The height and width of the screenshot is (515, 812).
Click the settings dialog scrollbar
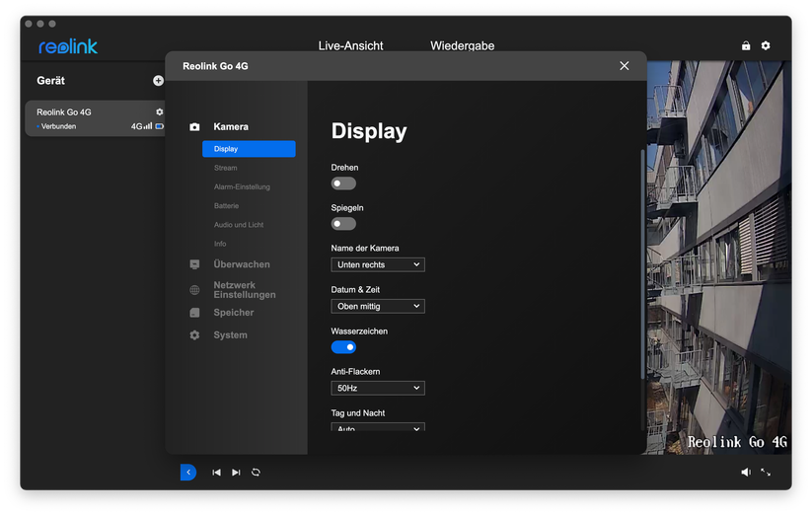coord(642,264)
